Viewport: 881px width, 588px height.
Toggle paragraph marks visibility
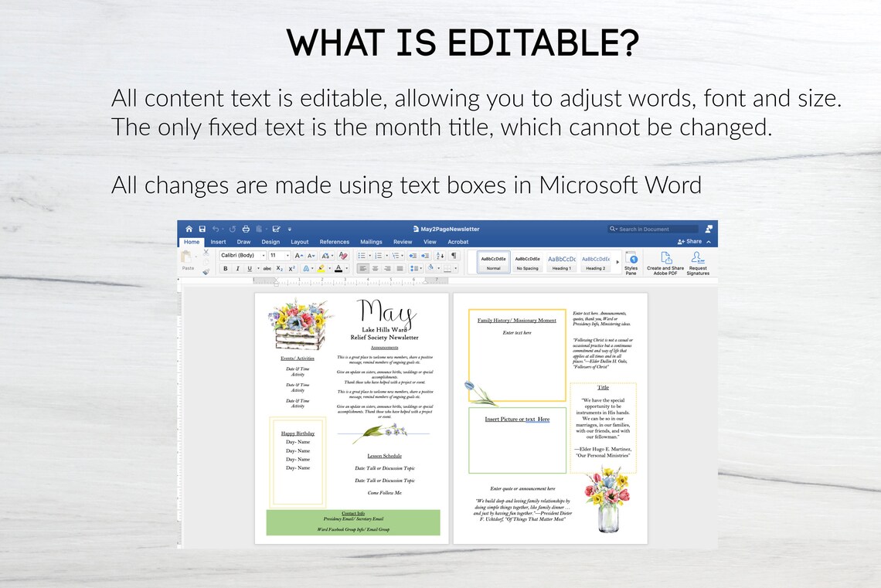click(x=454, y=255)
